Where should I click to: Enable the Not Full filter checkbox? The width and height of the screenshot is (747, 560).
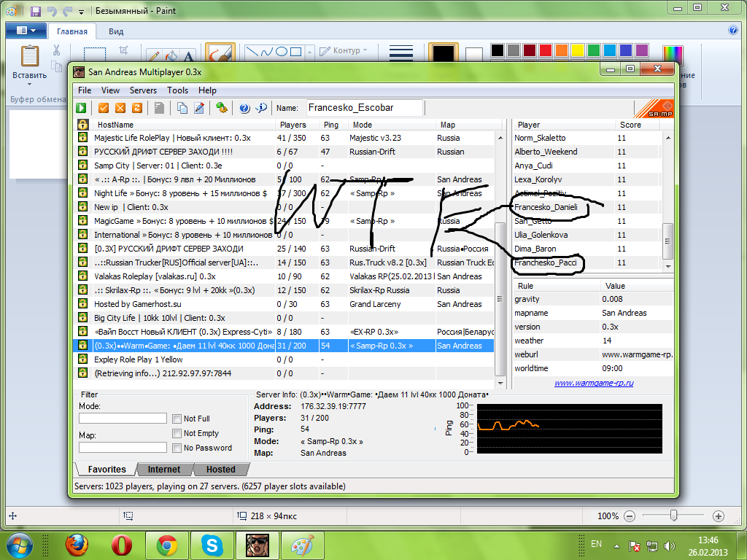(x=177, y=419)
